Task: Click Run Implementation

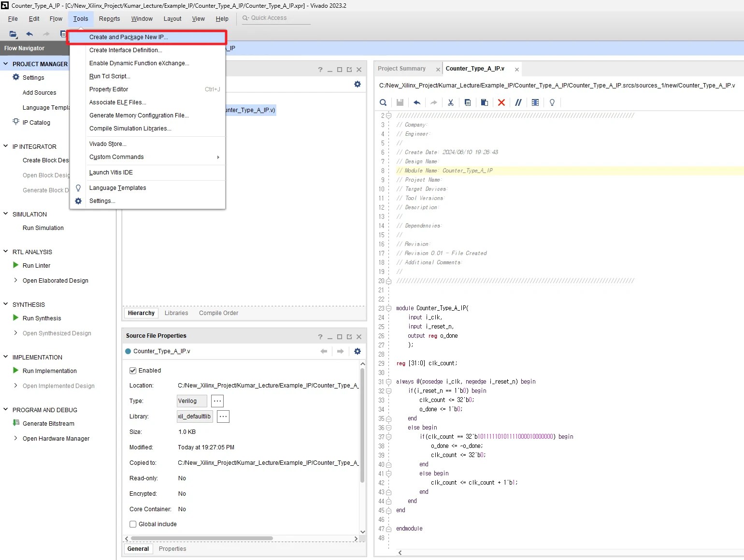Action: 50,371
